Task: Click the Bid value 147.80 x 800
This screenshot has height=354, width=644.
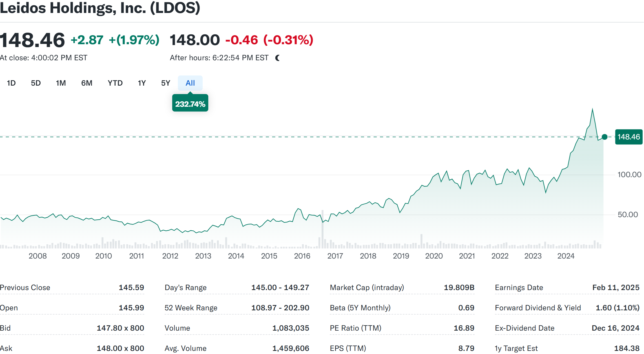Action: 120,328
